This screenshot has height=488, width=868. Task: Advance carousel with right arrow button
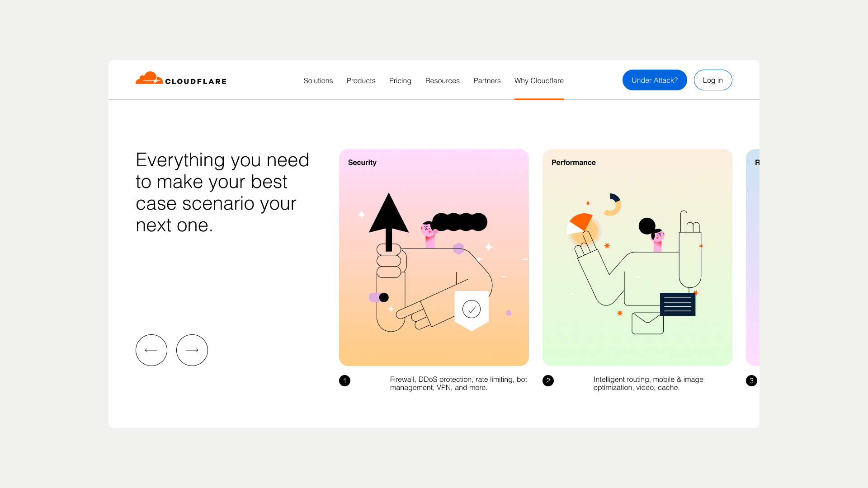192,350
